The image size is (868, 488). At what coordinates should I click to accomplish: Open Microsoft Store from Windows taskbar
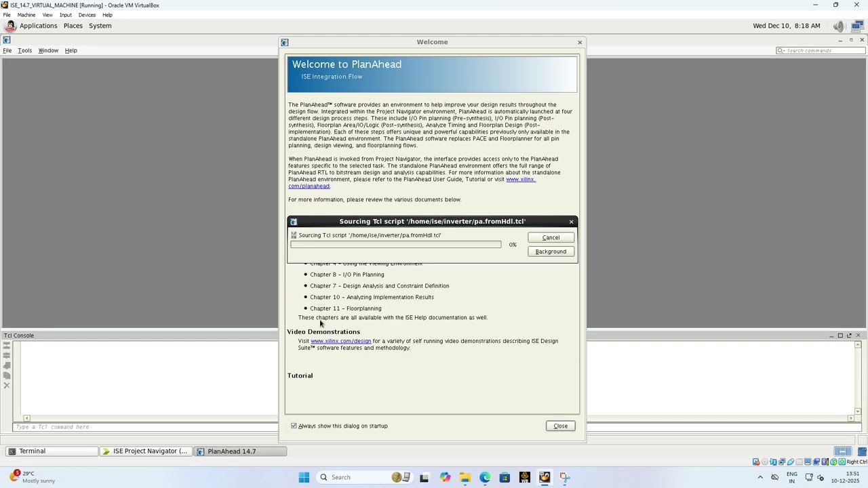pyautogui.click(x=505, y=478)
